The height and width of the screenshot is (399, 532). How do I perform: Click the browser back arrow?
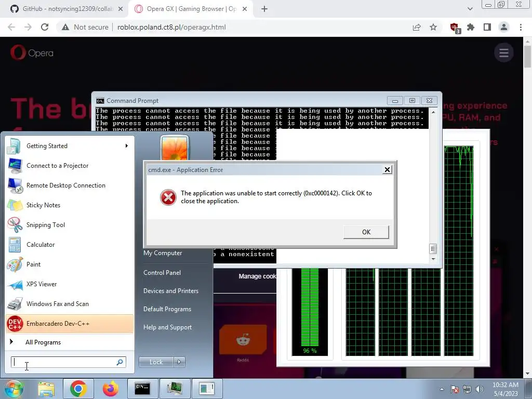(x=11, y=27)
